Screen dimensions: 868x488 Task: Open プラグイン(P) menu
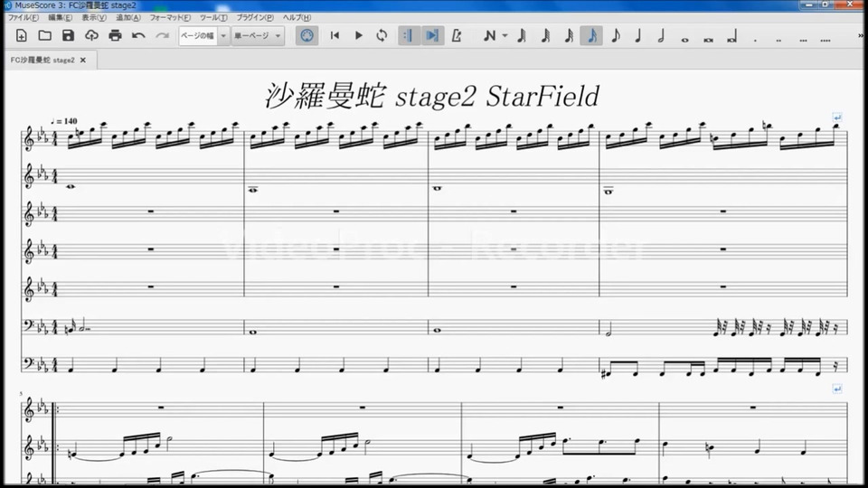click(x=255, y=18)
